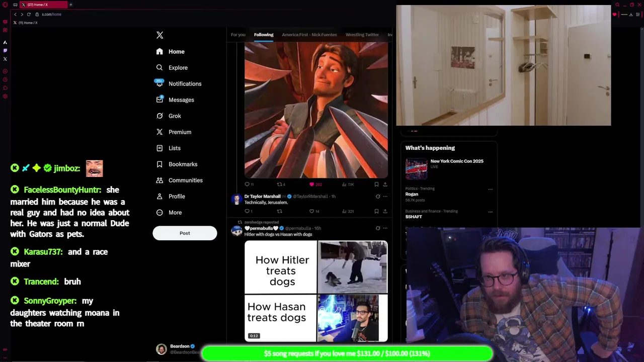Bookmark the animated character image post

tap(376, 185)
